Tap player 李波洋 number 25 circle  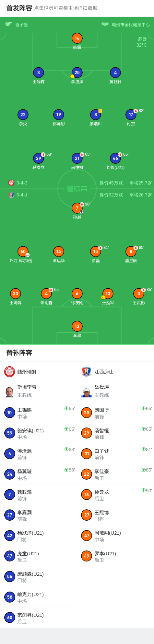click(x=77, y=72)
